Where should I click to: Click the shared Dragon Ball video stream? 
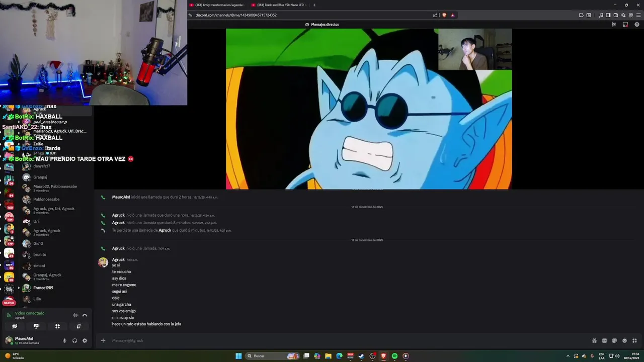point(369,109)
